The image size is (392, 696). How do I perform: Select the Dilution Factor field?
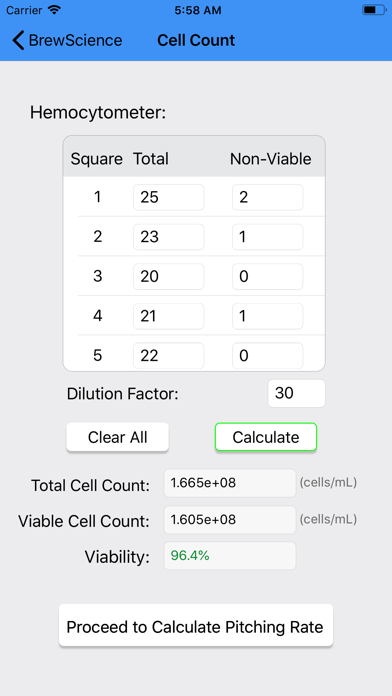[x=297, y=393]
